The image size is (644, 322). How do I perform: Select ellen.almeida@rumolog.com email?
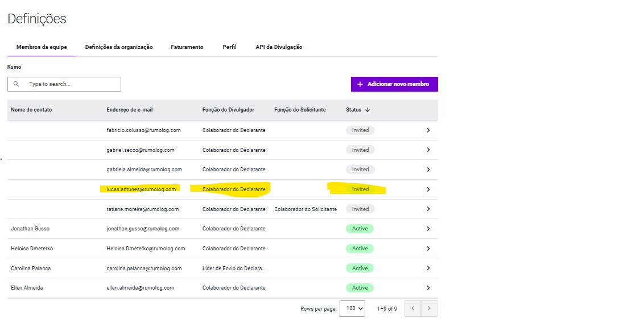(x=141, y=288)
